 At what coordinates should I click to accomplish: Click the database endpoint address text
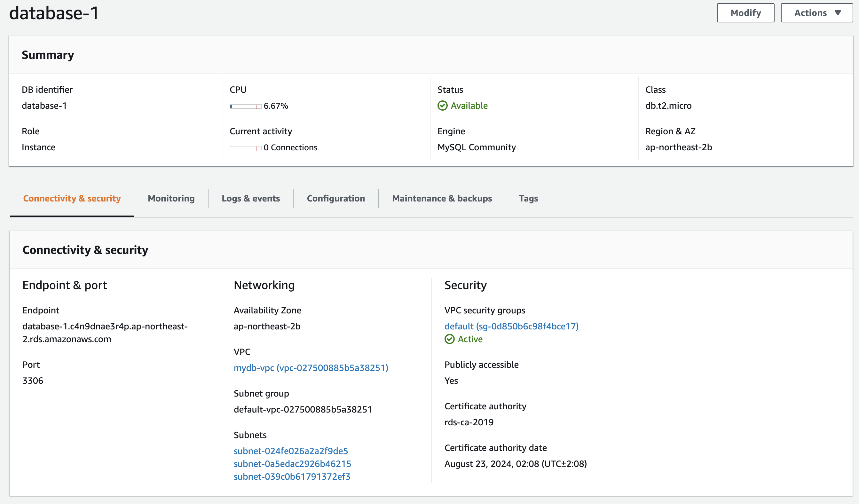pyautogui.click(x=105, y=333)
